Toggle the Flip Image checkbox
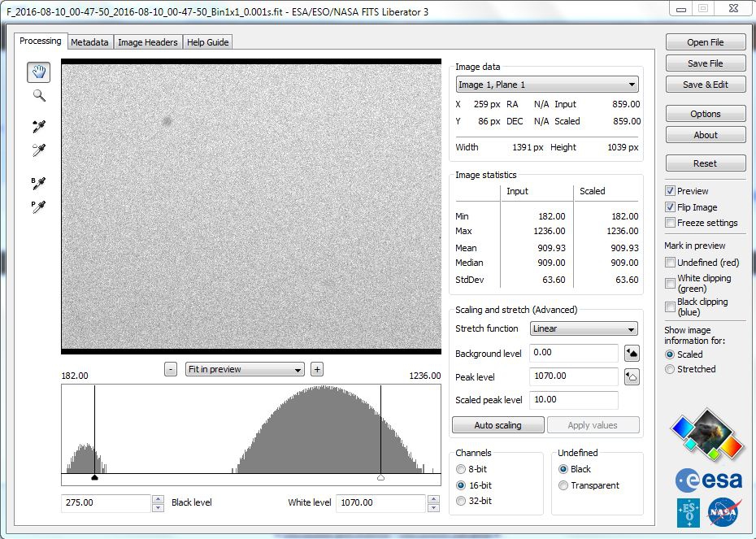756x539 pixels. point(671,207)
